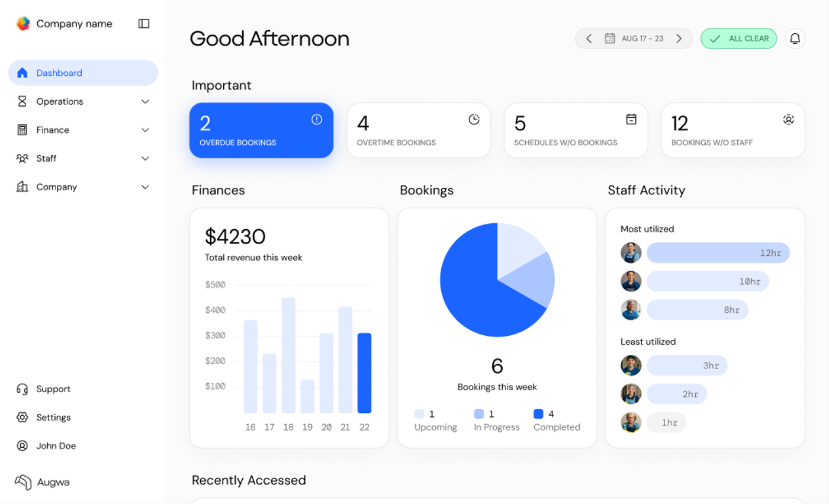829x504 pixels.
Task: Click the 'Recently Accessed' heading
Action: coord(249,480)
